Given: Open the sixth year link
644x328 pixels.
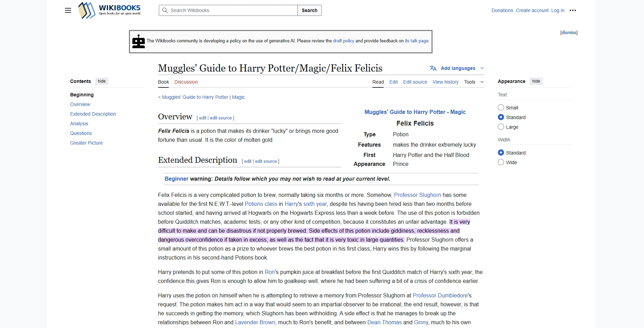Looking at the screenshot, I should click(x=315, y=204).
